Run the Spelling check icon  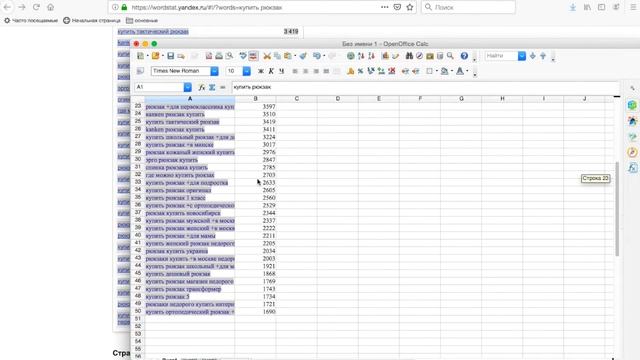click(x=243, y=56)
